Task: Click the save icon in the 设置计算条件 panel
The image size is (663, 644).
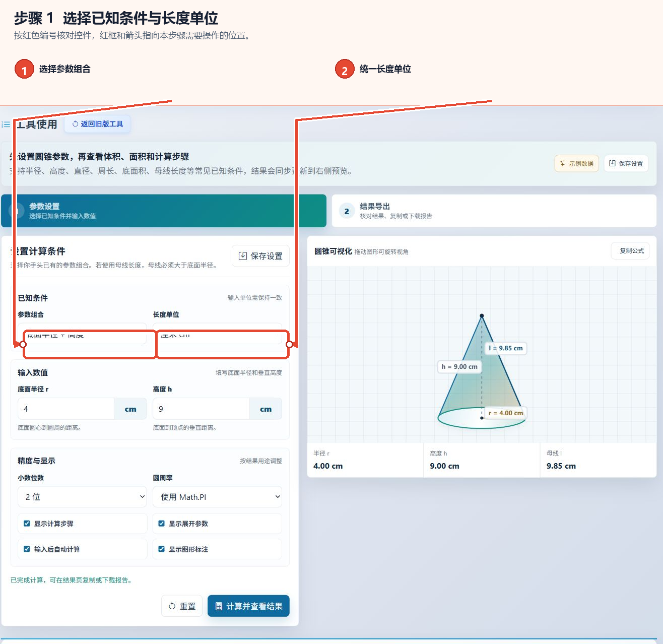Action: (242, 256)
